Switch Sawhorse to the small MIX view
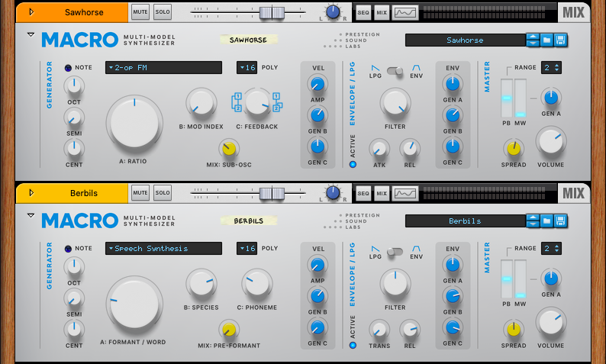606x364 pixels. click(x=382, y=12)
